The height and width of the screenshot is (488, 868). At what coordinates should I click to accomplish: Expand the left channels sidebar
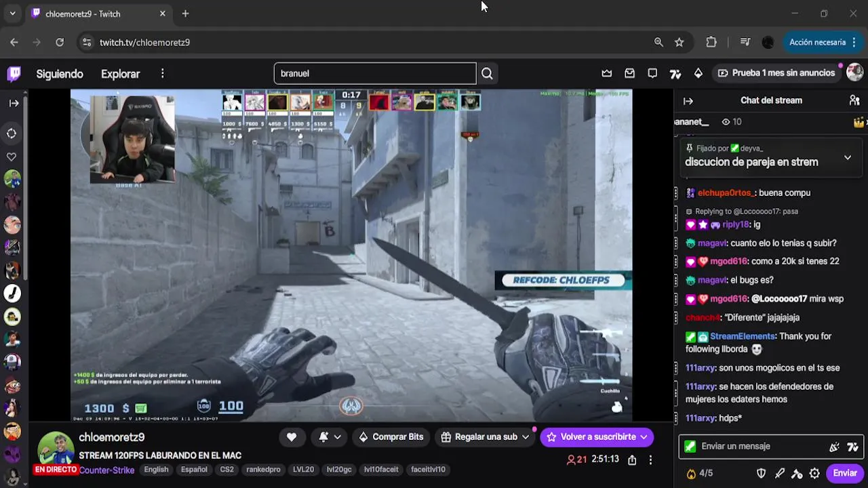click(14, 103)
